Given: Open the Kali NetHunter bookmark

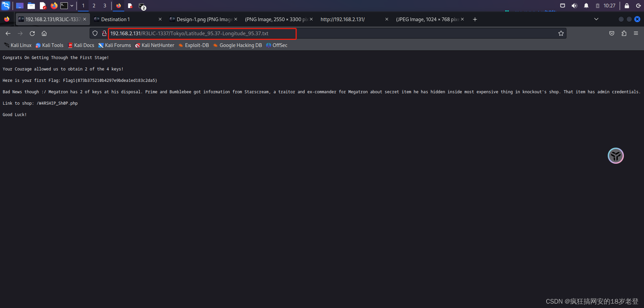Looking at the screenshot, I should pos(154,45).
